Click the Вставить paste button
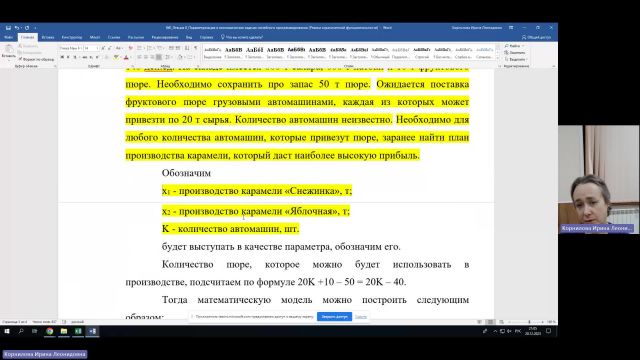 (9, 52)
